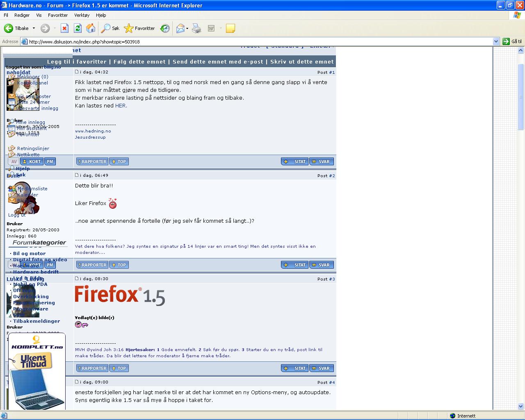This screenshot has width=525, height=420.
Task: Open browser History icon
Action: coord(165,28)
